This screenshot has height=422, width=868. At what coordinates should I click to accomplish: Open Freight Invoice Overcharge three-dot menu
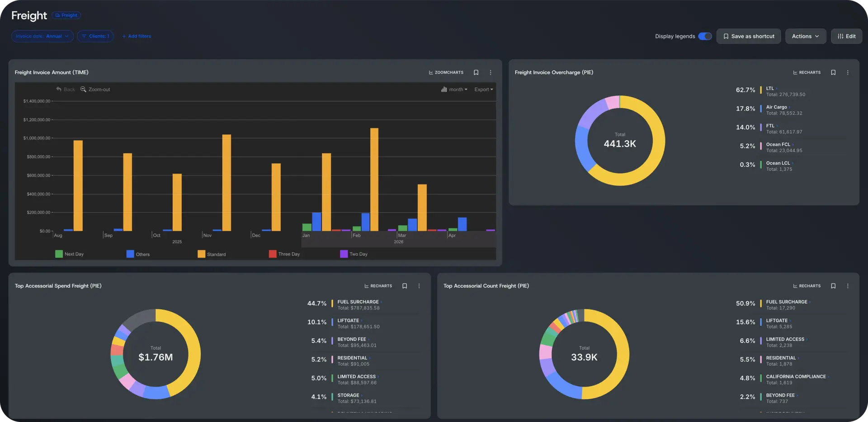pos(848,72)
